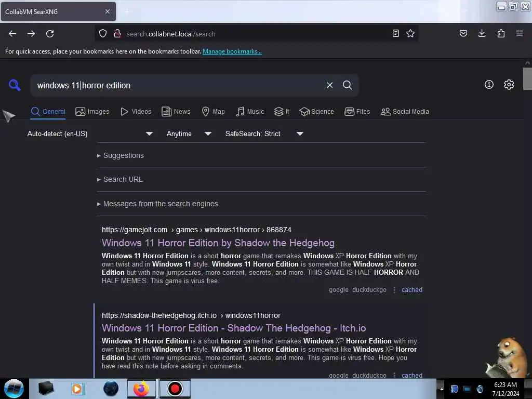Open the SafeSearch: Strict dropdown

coord(264,134)
